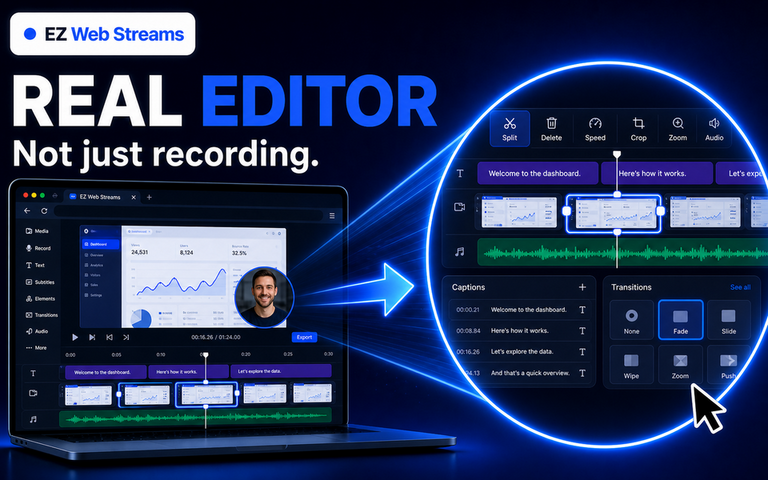Image resolution: width=768 pixels, height=480 pixels.
Task: Click "And that's a quick overview." caption text
Action: [x=530, y=373]
